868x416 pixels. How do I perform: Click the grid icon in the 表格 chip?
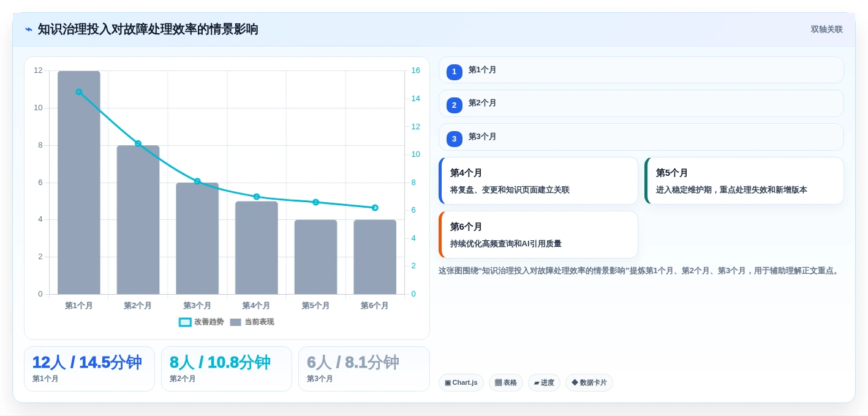coord(498,382)
